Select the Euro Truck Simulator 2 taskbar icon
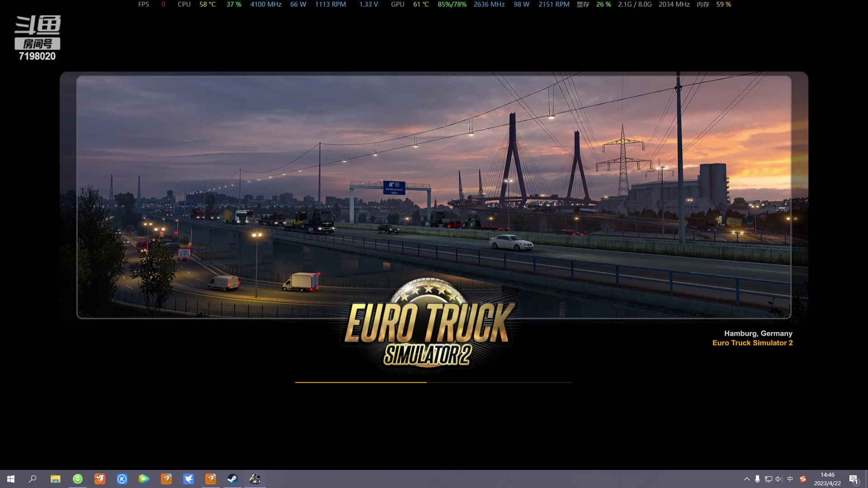The image size is (868, 488). [255, 479]
